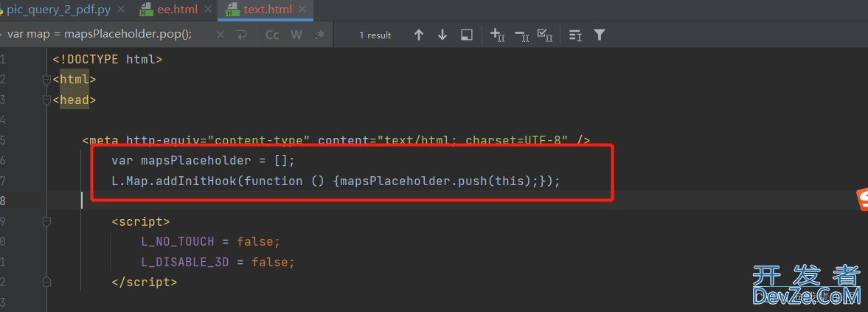Collapse the html tag fold marker
The image size is (868, 312).
pyautogui.click(x=46, y=80)
